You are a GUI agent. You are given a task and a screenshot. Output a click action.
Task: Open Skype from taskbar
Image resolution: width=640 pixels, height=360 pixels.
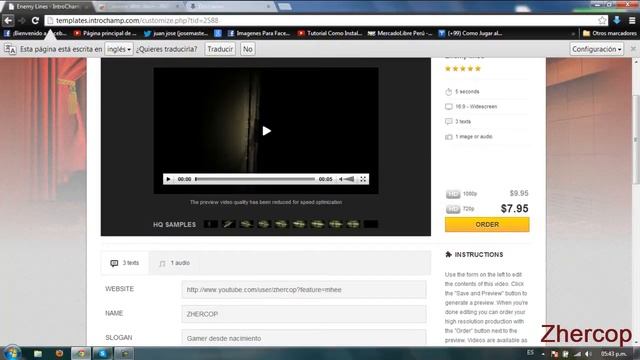click(102, 353)
